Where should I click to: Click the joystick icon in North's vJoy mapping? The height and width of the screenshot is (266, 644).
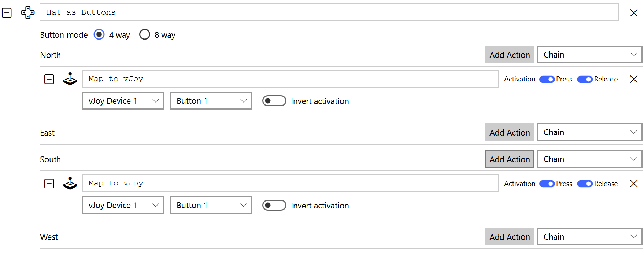pos(70,79)
